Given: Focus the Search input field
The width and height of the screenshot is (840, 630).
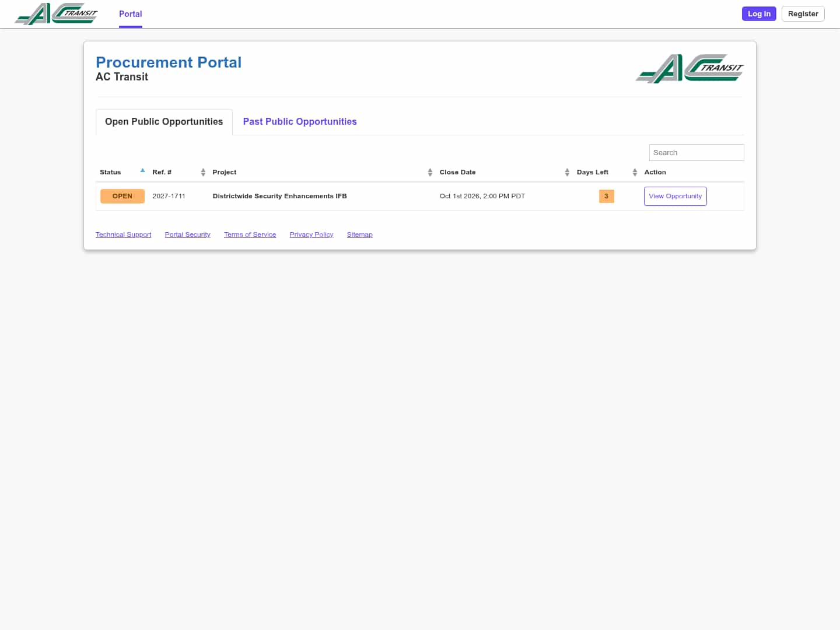Looking at the screenshot, I should pos(696,153).
